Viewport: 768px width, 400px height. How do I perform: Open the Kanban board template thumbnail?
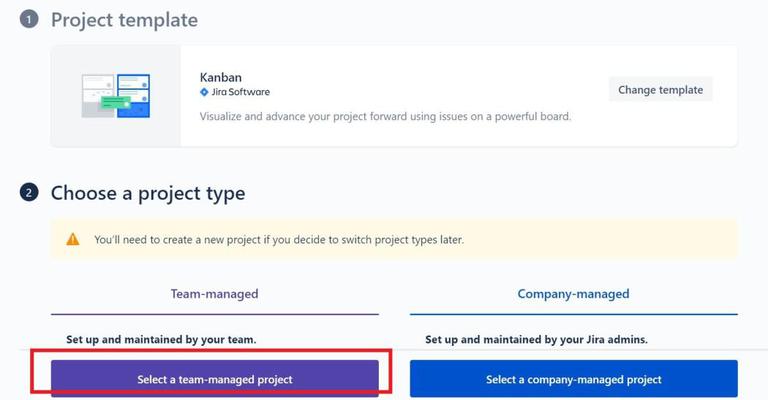(116, 96)
